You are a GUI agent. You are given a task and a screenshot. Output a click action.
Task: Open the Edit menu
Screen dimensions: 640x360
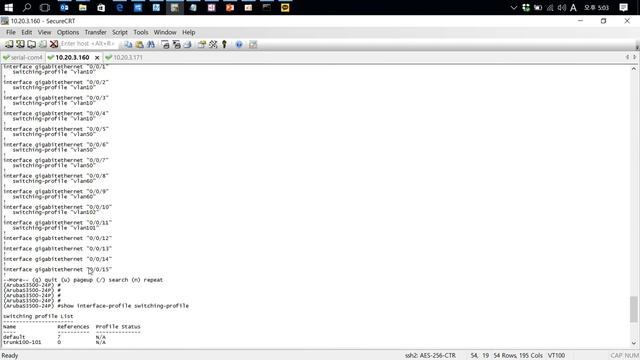pos(27,32)
